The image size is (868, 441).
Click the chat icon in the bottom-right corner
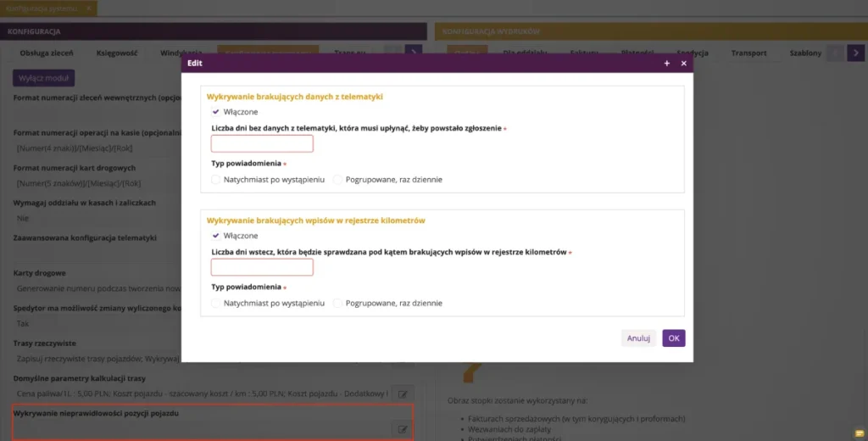[x=860, y=433]
